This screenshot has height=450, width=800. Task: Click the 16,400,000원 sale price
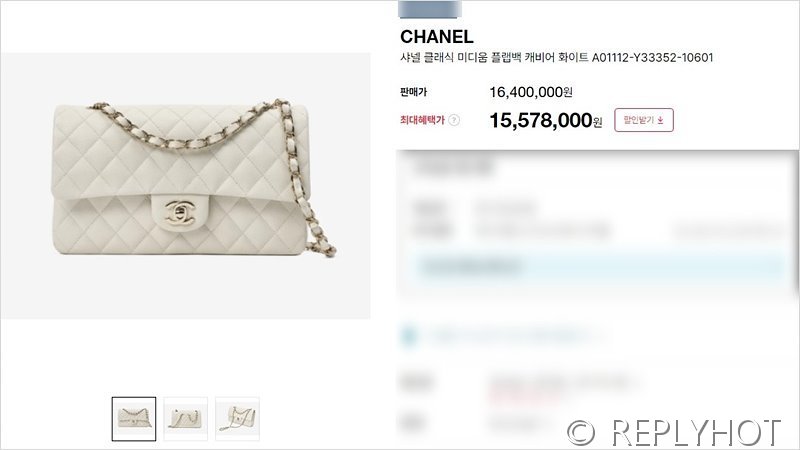point(531,92)
